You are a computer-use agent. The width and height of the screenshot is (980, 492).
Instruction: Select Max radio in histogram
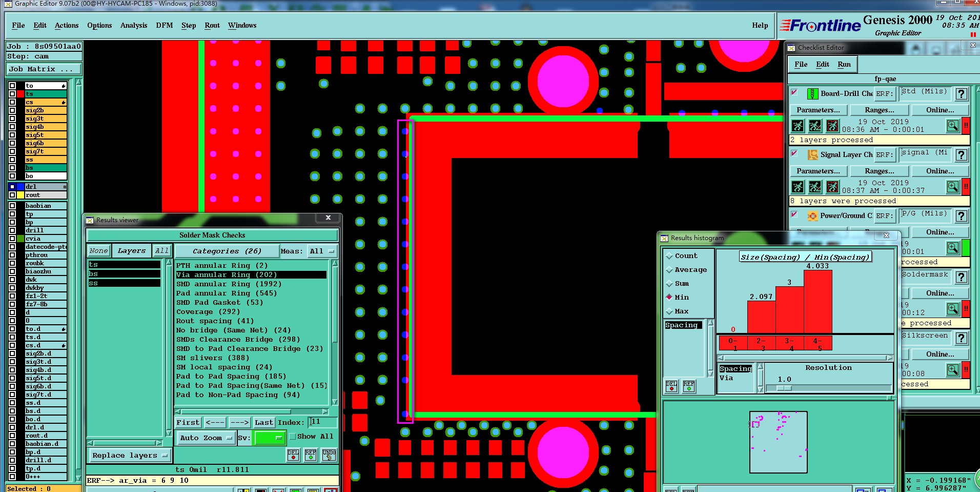coord(669,311)
